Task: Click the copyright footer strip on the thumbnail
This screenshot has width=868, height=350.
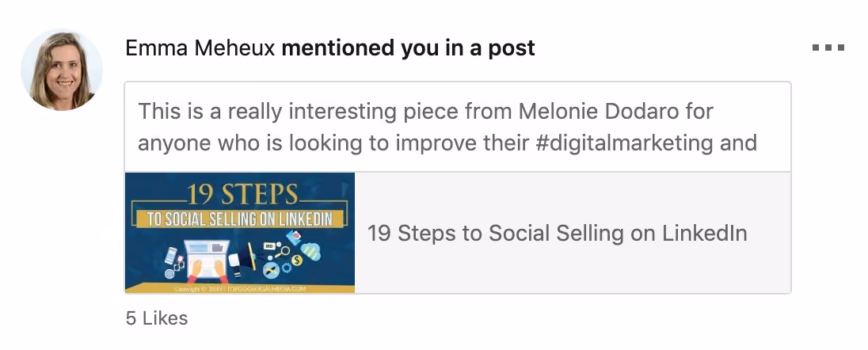Action: pos(240,289)
